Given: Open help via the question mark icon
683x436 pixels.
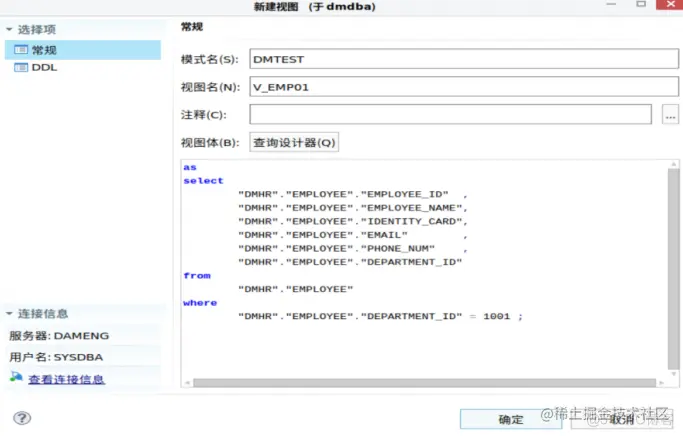Looking at the screenshot, I should tap(22, 418).
